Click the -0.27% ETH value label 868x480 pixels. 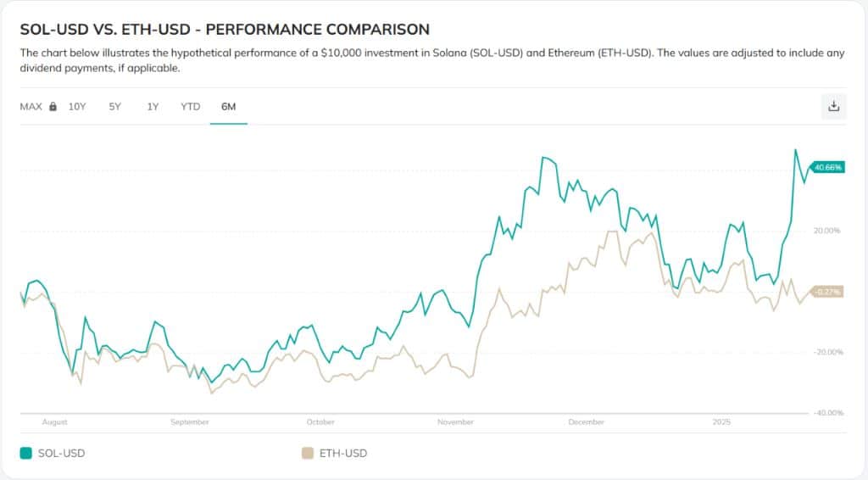827,292
